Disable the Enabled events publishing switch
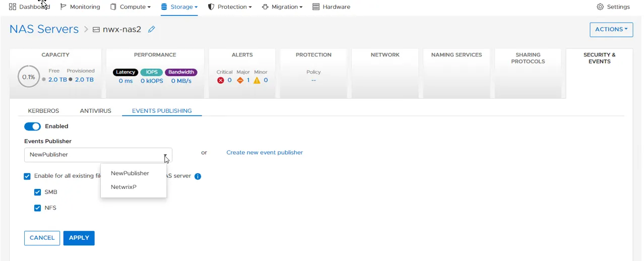Screen dimensions: 644x261 [x=32, y=126]
